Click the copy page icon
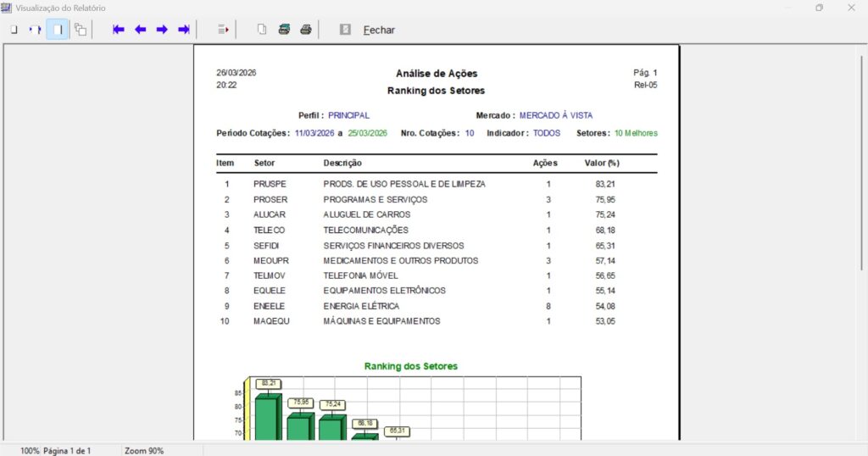Viewport: 868px width, 456px height. pyautogui.click(x=262, y=30)
